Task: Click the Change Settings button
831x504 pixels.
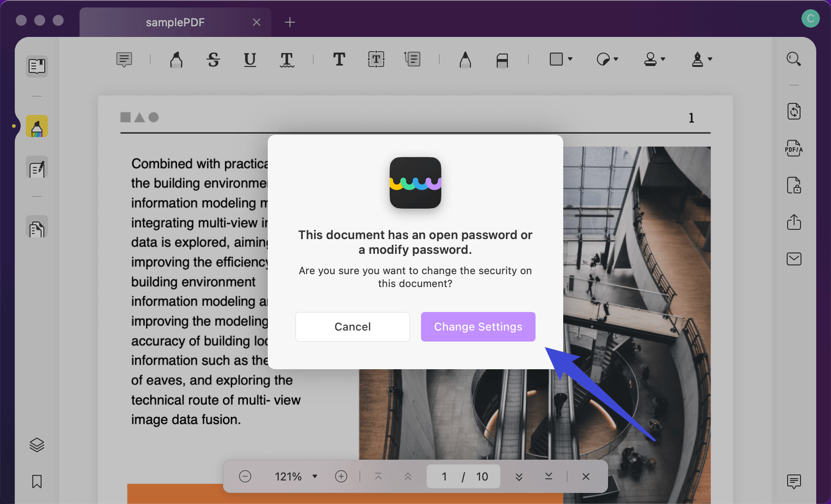Action: click(x=478, y=327)
